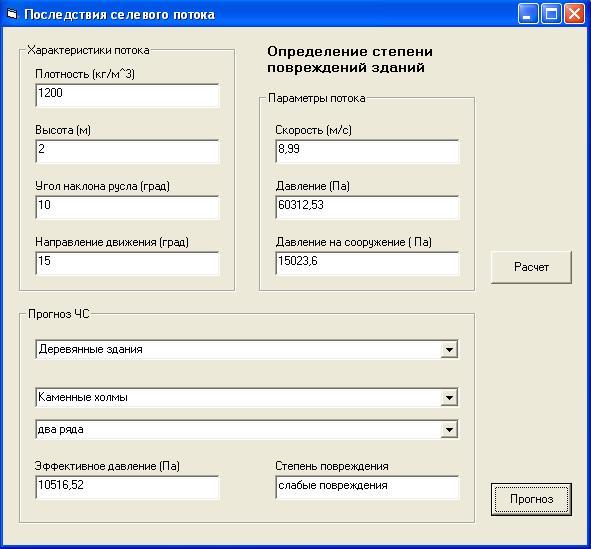This screenshot has width=591, height=549.
Task: Close the Последствия селевого потока window
Action: coord(574,14)
